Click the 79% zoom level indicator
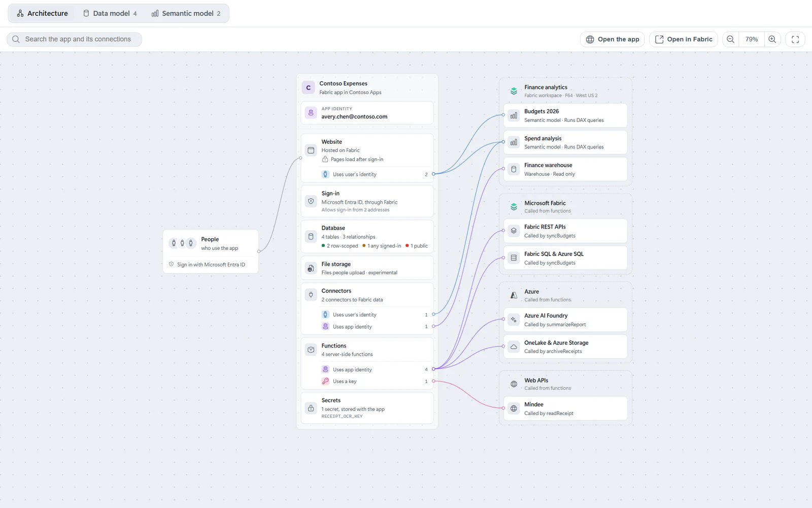 click(752, 39)
